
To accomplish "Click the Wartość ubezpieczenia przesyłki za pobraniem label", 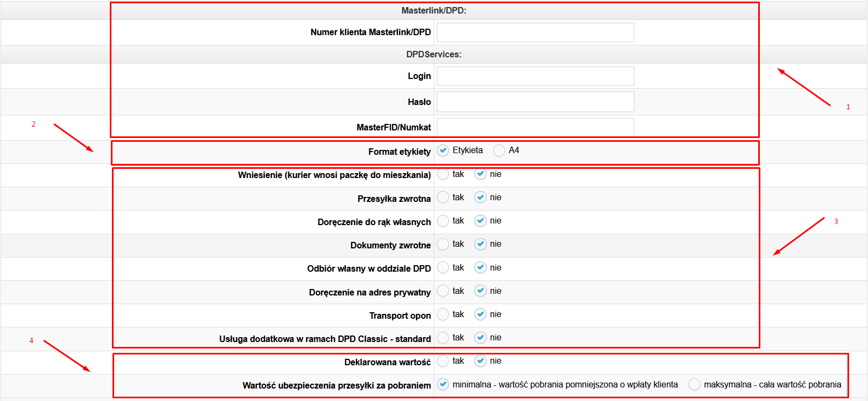I will 336,385.
